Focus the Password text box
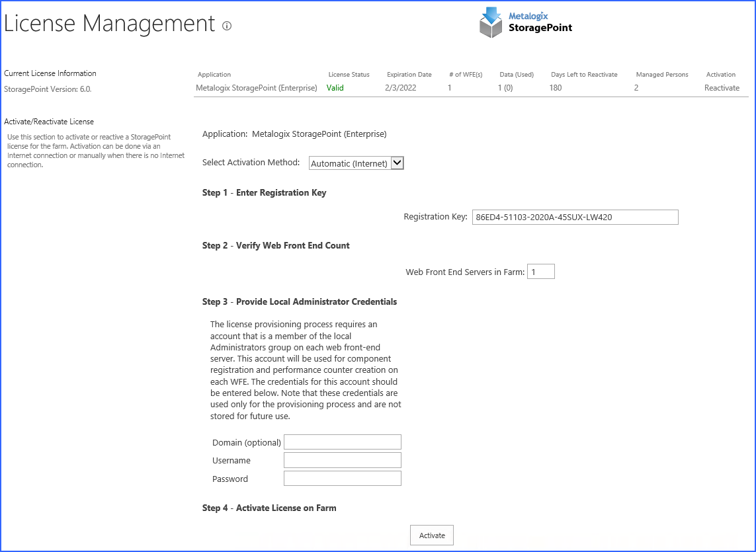Image resolution: width=756 pixels, height=552 pixels. pyautogui.click(x=343, y=478)
